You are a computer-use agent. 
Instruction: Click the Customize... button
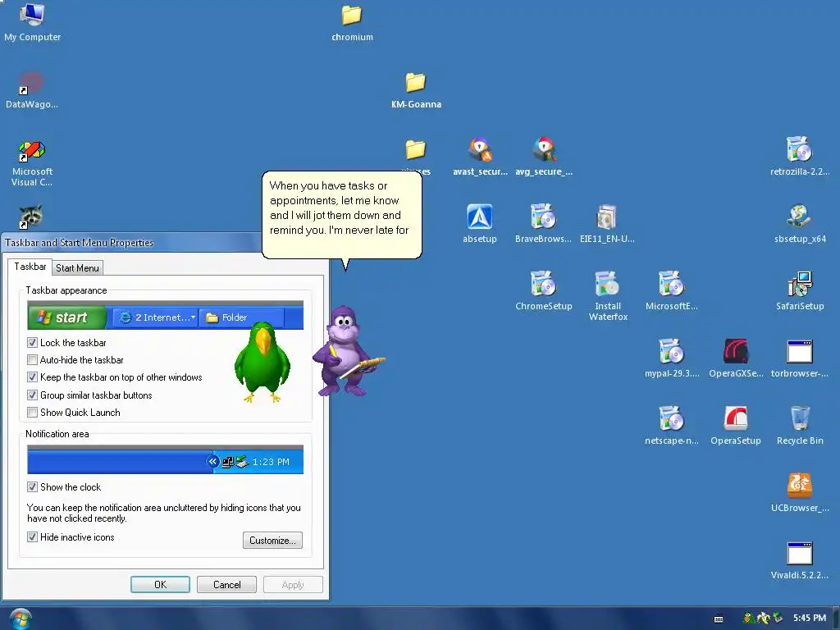272,540
